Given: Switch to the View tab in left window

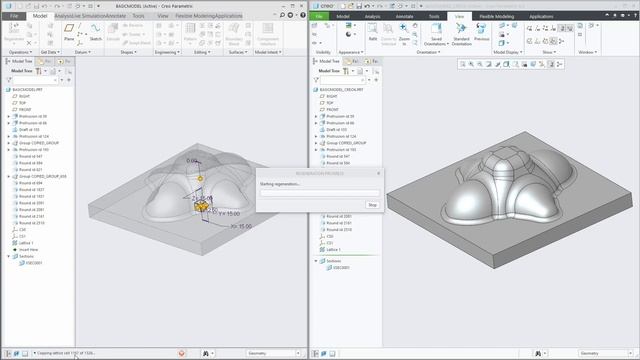Looking at the screenshot, I should coord(162,16).
